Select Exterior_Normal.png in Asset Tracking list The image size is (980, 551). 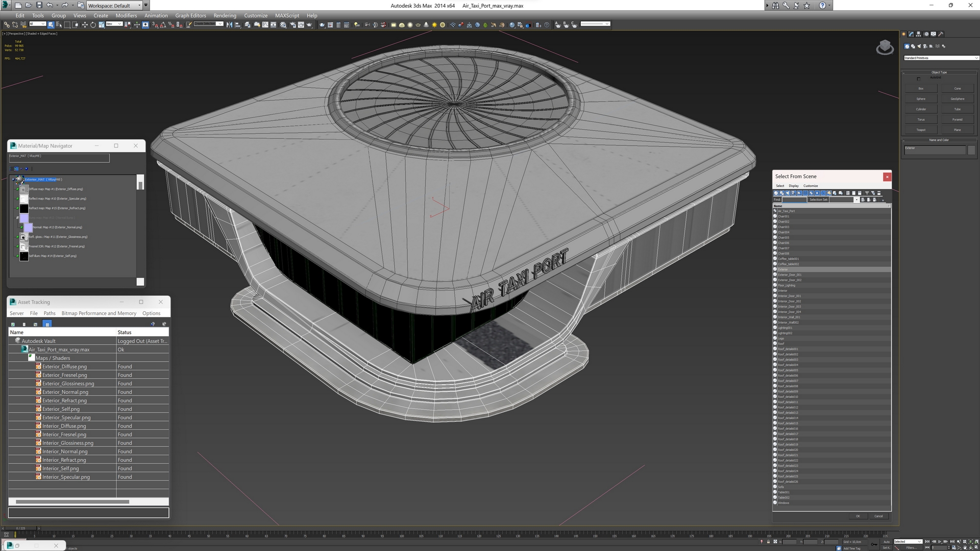pos(65,392)
